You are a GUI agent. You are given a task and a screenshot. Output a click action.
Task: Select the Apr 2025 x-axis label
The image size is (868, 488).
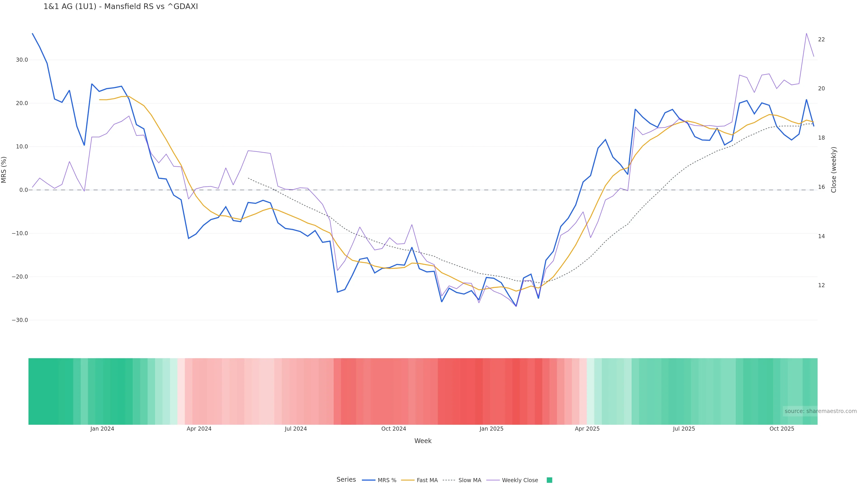[587, 429]
